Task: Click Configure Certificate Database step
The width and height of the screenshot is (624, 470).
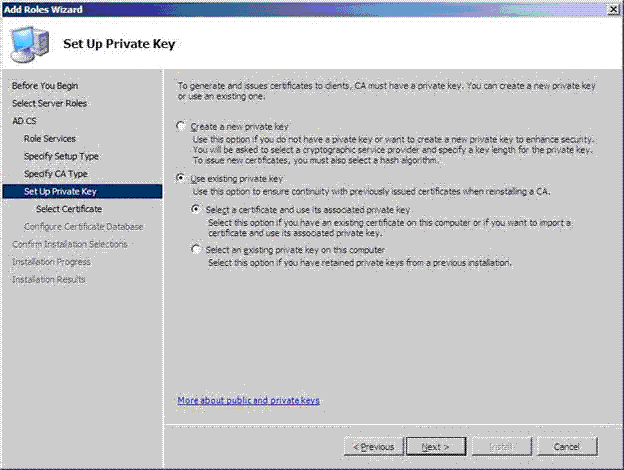Action: tap(84, 226)
